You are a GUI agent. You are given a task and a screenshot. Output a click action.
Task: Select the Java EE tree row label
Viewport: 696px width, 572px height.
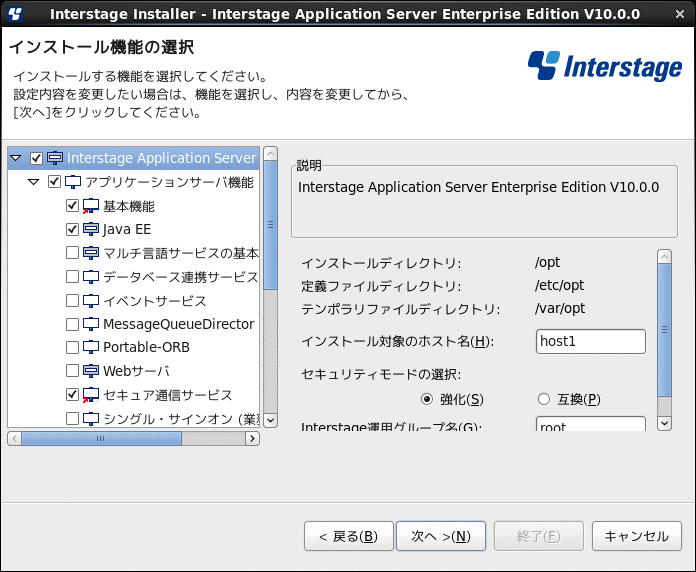coord(127,229)
